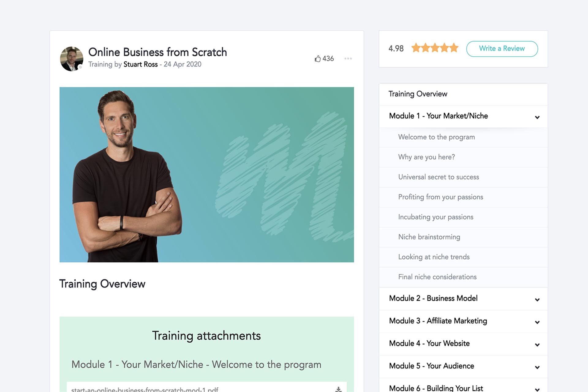The height and width of the screenshot is (392, 588).
Task: Expand Module 3 - Affiliate Marketing chevron
Action: tap(537, 322)
